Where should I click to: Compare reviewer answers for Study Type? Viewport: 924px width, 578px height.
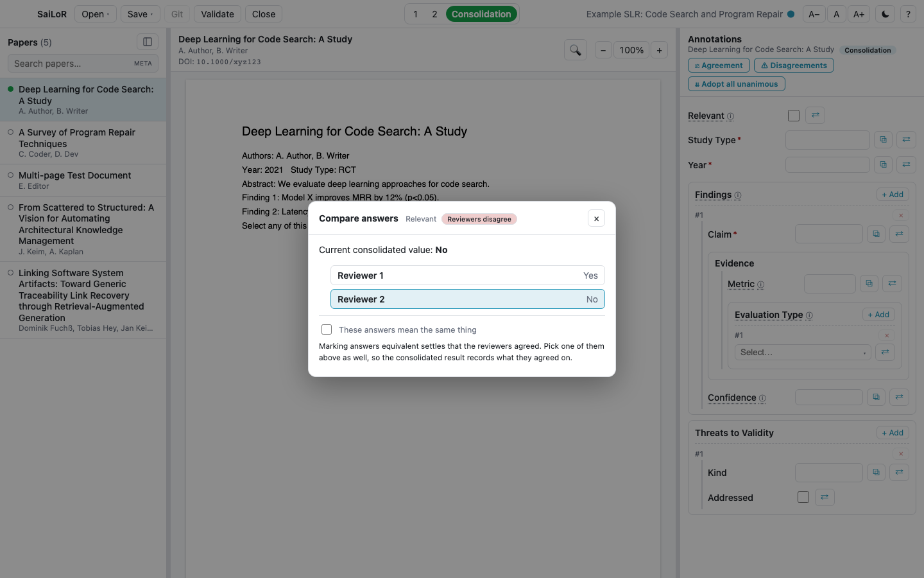[906, 139]
